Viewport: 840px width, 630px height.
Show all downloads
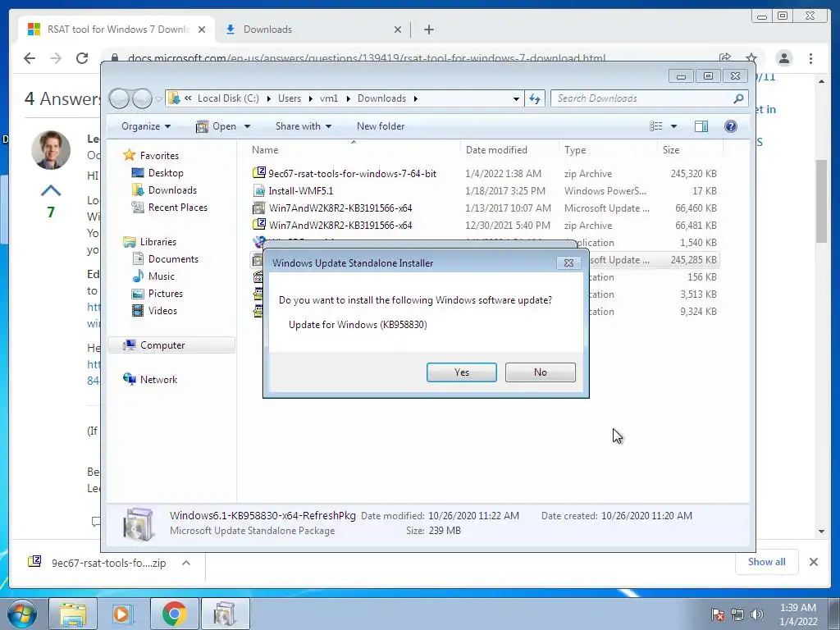pos(767,562)
